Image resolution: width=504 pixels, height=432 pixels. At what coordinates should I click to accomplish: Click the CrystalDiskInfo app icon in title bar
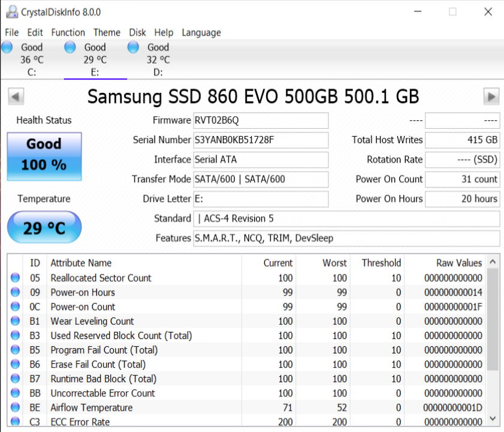(12, 12)
